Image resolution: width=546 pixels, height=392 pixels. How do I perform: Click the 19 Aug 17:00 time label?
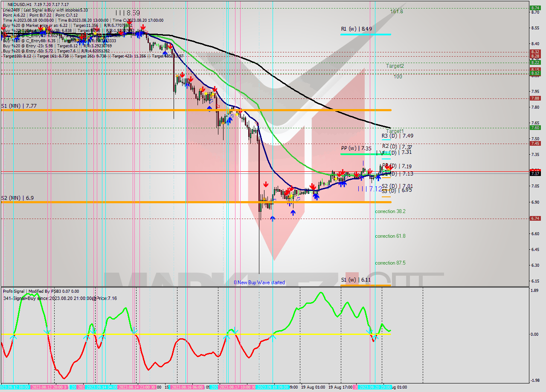(x=340, y=387)
